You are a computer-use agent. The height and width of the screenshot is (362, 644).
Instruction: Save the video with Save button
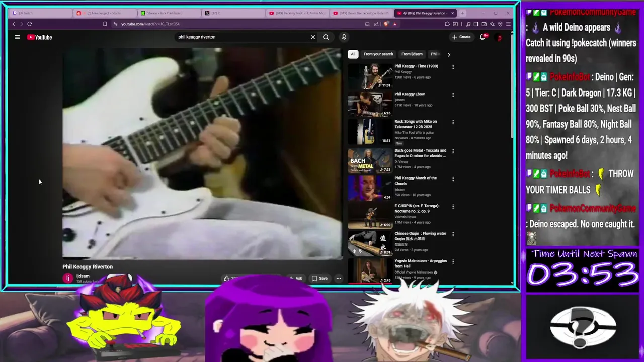319,278
